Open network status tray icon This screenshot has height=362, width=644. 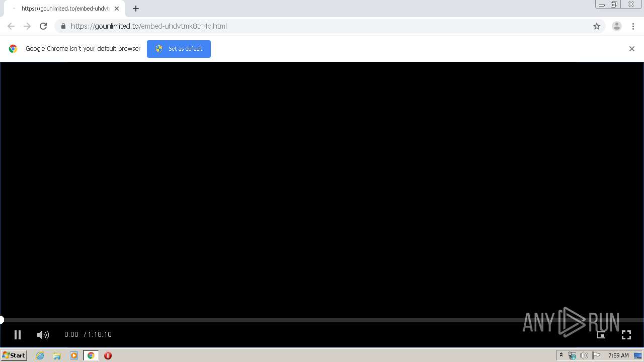[x=572, y=355]
